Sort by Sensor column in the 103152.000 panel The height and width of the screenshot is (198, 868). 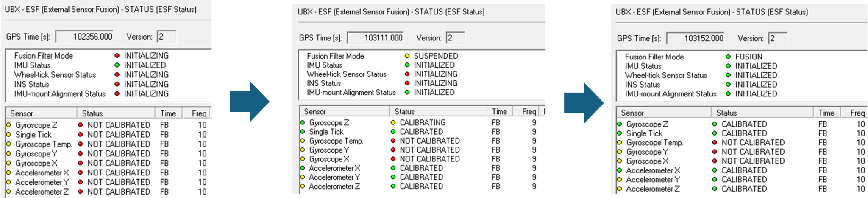tap(664, 113)
